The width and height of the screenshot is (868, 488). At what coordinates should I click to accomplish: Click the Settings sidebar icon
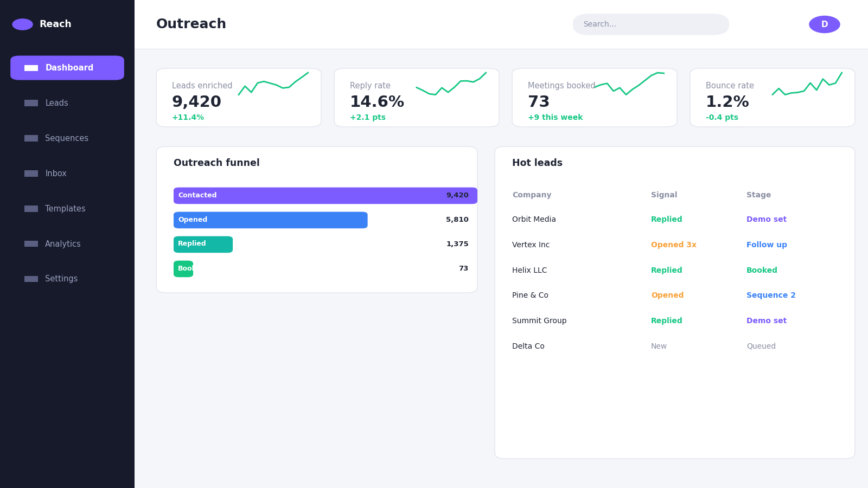pyautogui.click(x=31, y=279)
